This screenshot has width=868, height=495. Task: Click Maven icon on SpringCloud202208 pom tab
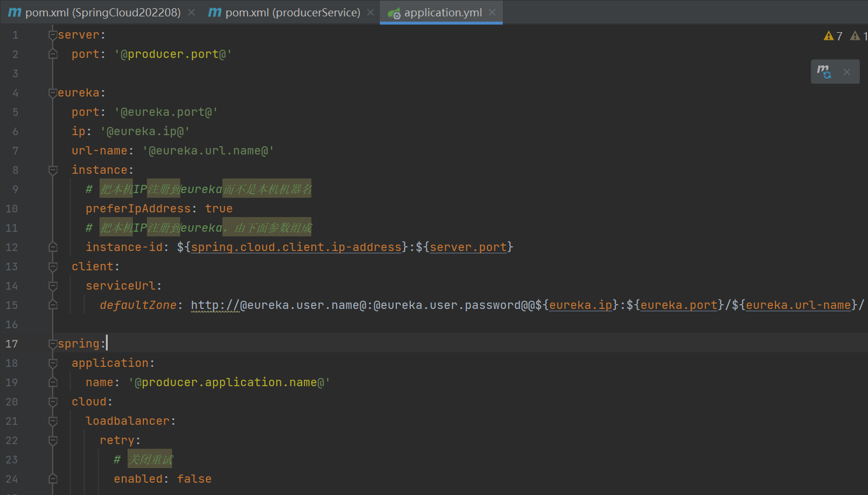(15, 12)
